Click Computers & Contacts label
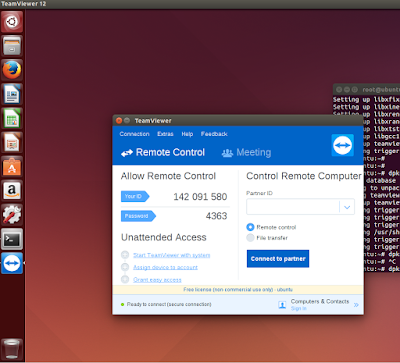The image size is (400, 363). click(x=320, y=301)
